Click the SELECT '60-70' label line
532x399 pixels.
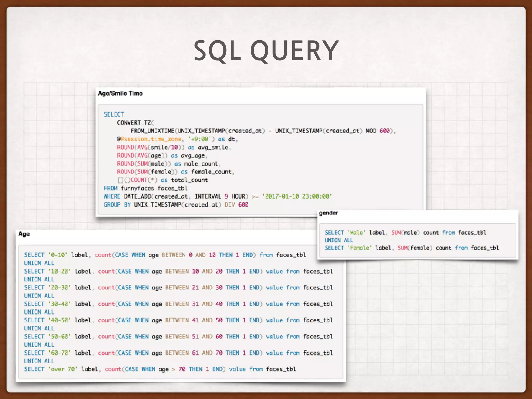coord(178,353)
